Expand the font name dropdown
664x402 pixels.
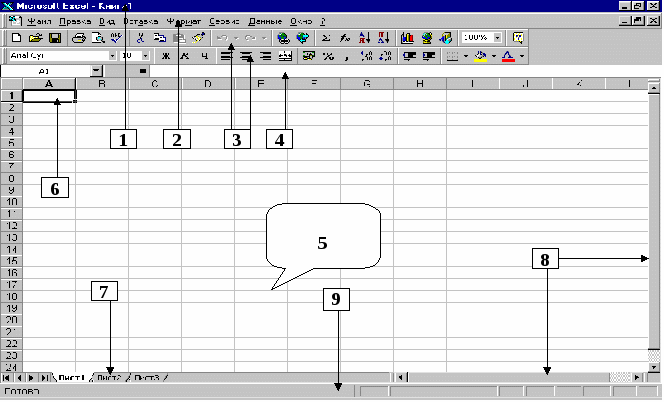[112, 56]
